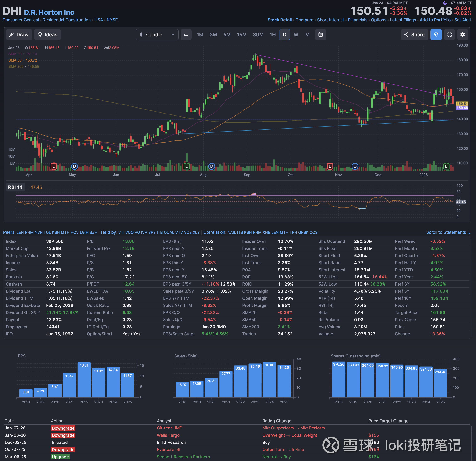
Task: Enter fullscreen chart mode
Action: point(449,35)
